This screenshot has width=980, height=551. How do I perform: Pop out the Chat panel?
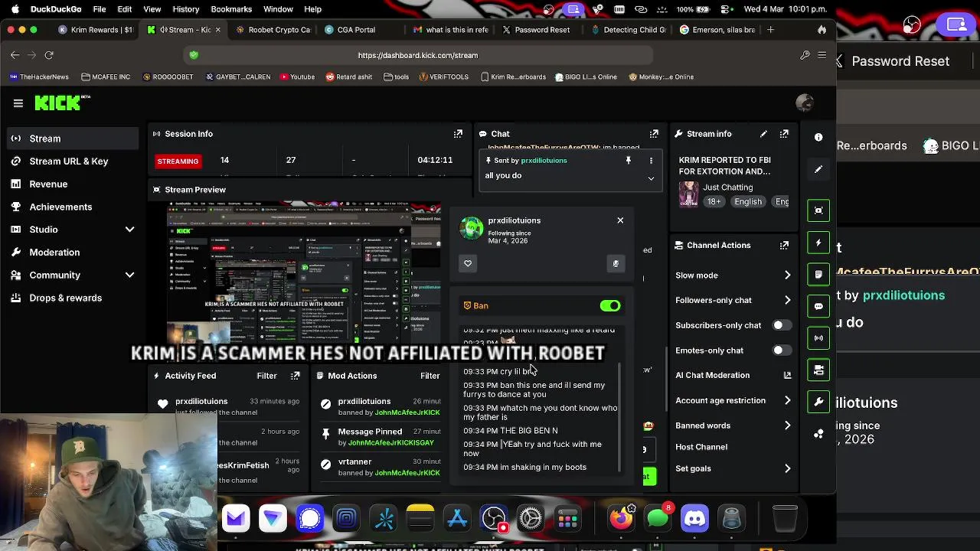click(x=654, y=133)
